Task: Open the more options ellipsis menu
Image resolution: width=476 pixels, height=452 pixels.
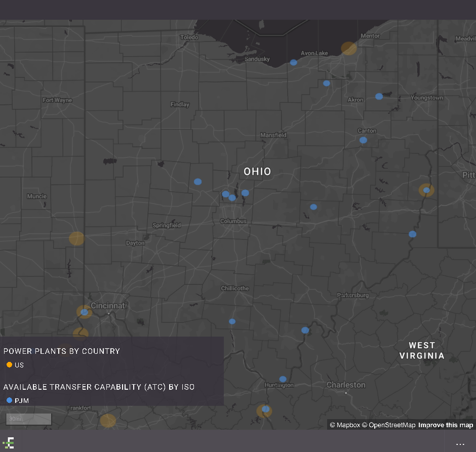Action: (x=460, y=444)
